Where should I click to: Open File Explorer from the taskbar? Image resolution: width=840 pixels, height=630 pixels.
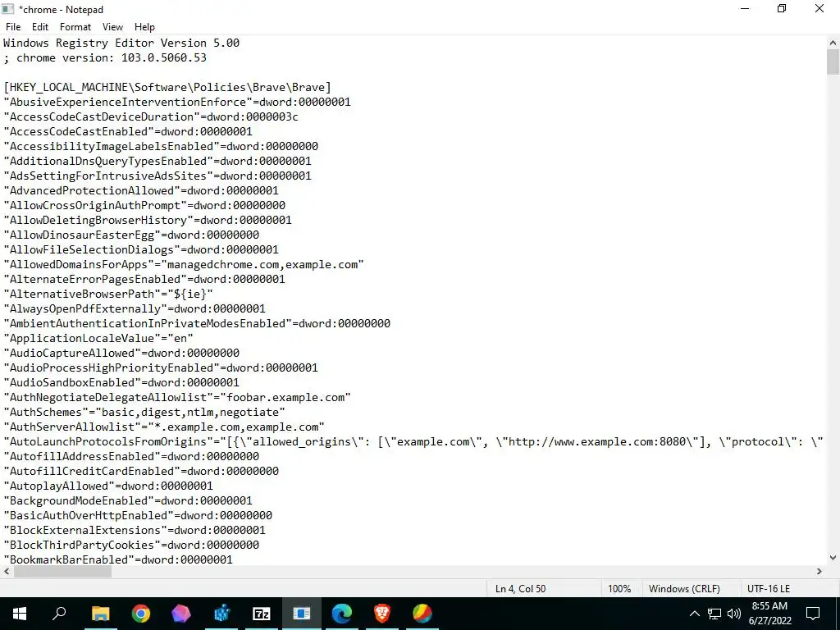100,614
